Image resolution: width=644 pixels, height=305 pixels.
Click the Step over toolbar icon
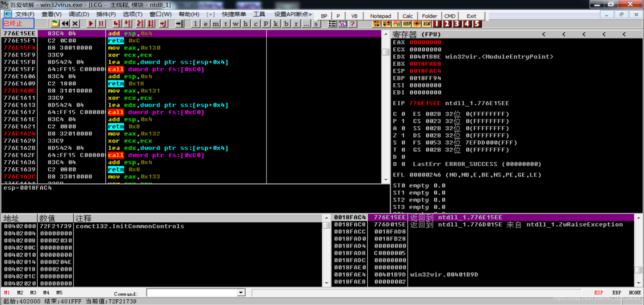[x=128, y=24]
